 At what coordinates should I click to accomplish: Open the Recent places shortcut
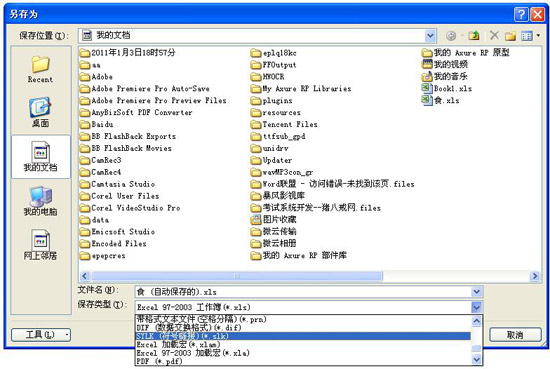(40, 69)
